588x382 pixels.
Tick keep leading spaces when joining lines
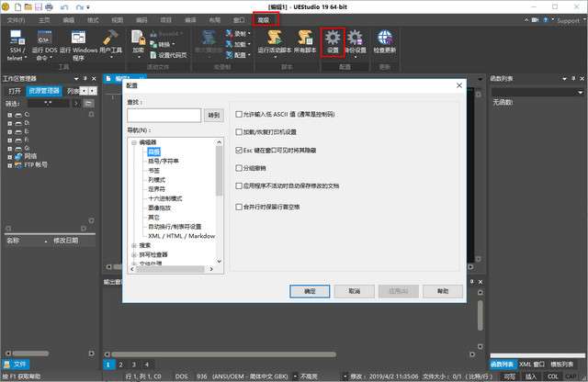click(239, 207)
